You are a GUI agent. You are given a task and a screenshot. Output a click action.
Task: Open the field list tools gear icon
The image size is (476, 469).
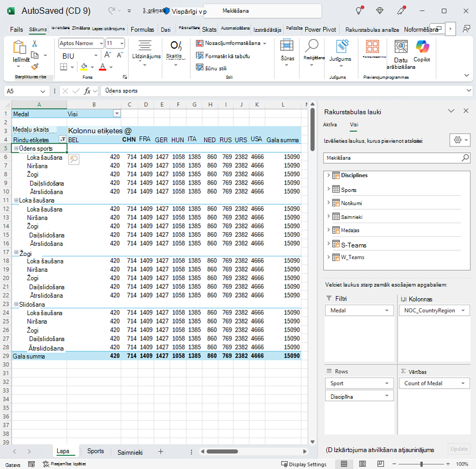coord(460,140)
